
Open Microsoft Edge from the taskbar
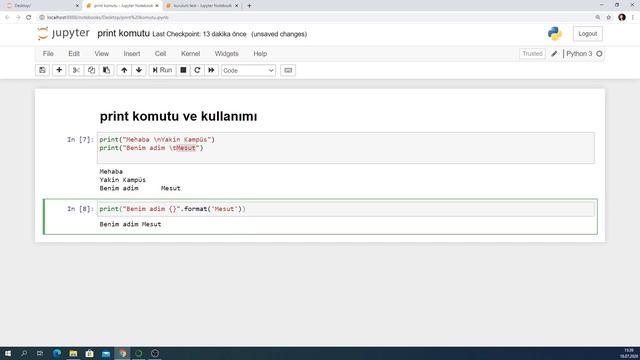[57, 353]
